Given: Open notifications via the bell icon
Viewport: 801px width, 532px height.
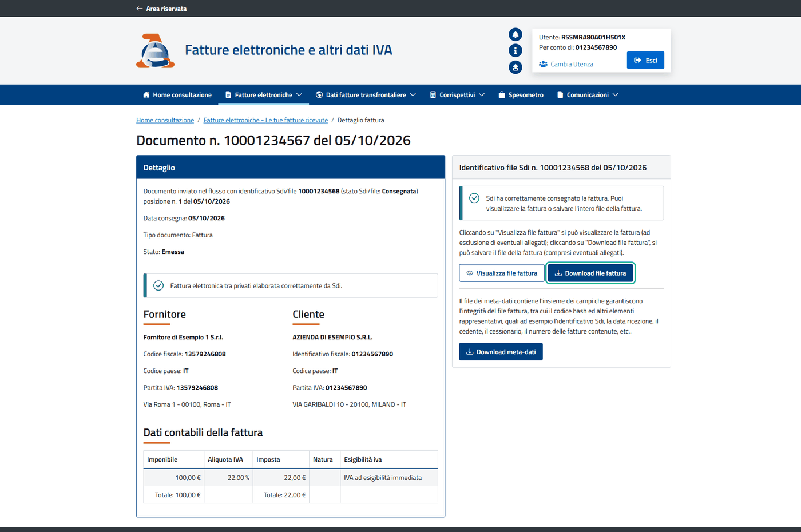Looking at the screenshot, I should click(x=516, y=34).
